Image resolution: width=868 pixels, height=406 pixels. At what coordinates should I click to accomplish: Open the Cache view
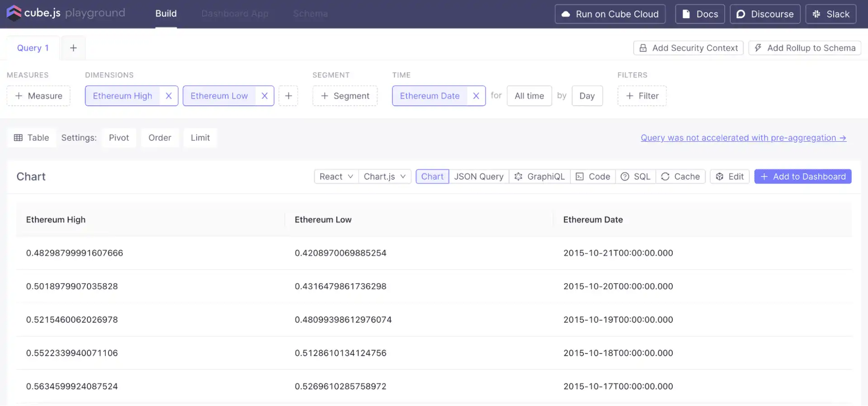point(680,177)
